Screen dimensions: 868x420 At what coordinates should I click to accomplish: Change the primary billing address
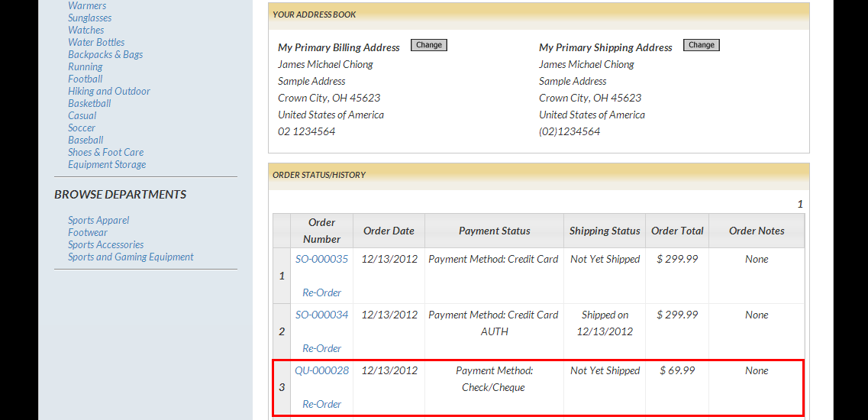tap(428, 45)
